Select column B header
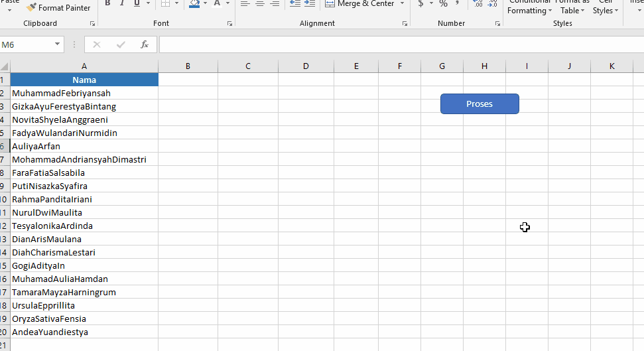 tap(188, 66)
